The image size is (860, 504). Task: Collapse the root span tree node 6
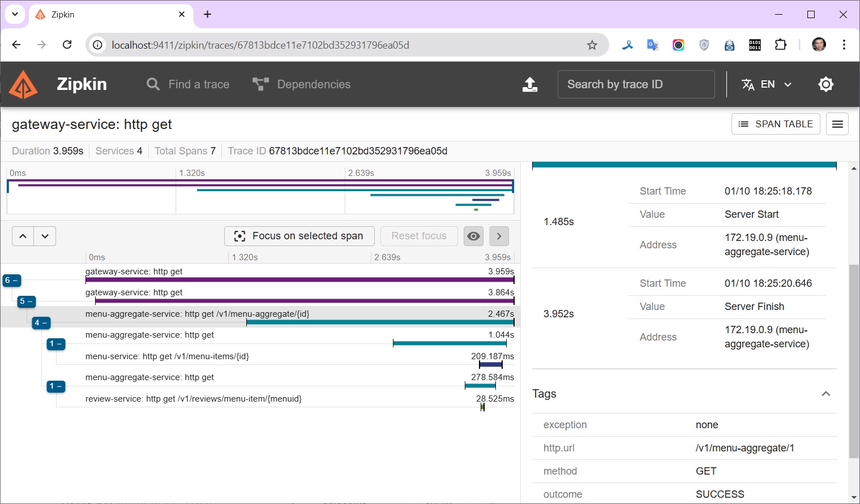pyautogui.click(x=11, y=280)
